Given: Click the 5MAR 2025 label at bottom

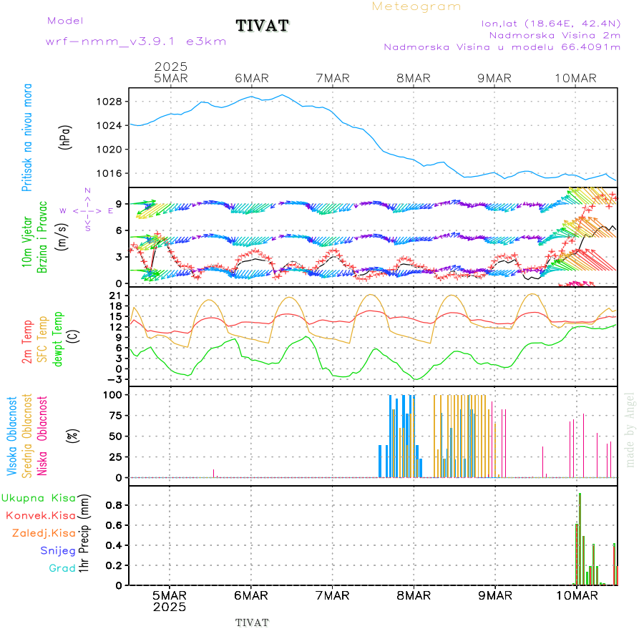Looking at the screenshot, I should click(170, 601).
